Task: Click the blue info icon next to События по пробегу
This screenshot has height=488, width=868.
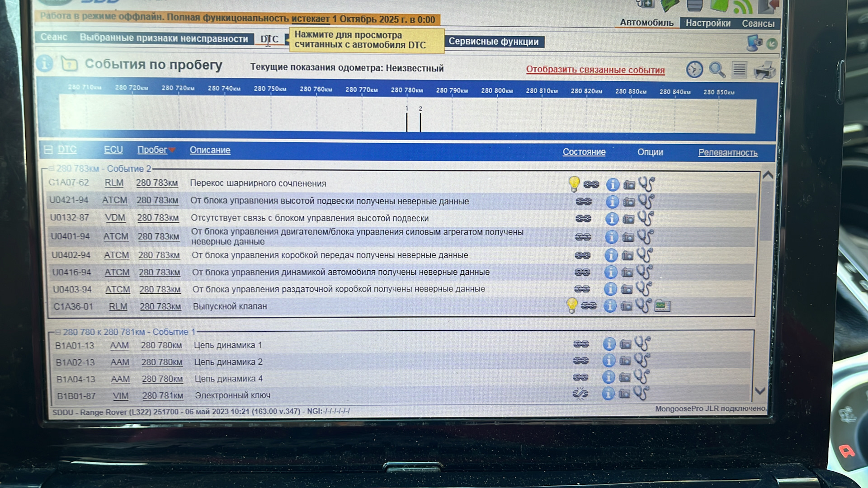Action: 45,64
